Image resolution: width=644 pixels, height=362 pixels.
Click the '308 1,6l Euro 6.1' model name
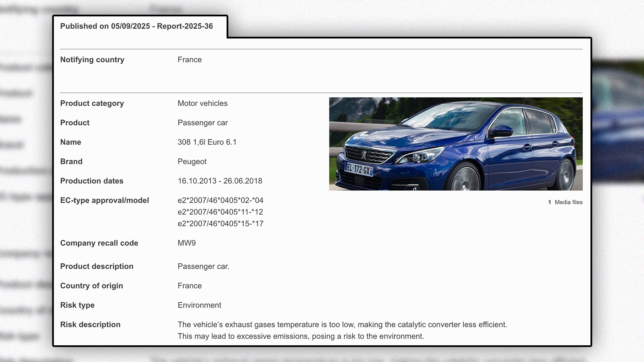pyautogui.click(x=207, y=142)
